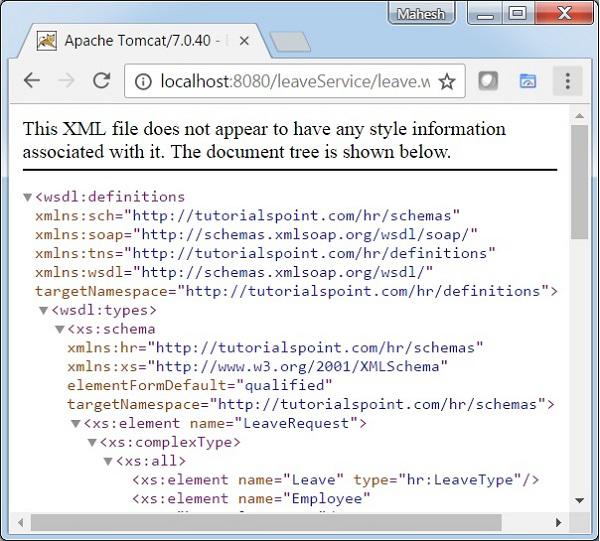Collapse the xs:all node
The width and height of the screenshot is (600, 541).
[x=108, y=461]
